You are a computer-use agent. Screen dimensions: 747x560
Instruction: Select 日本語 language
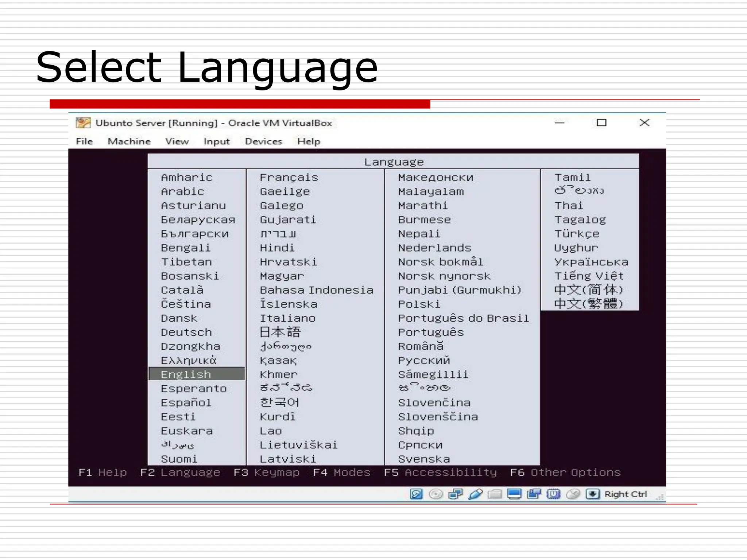[280, 332]
